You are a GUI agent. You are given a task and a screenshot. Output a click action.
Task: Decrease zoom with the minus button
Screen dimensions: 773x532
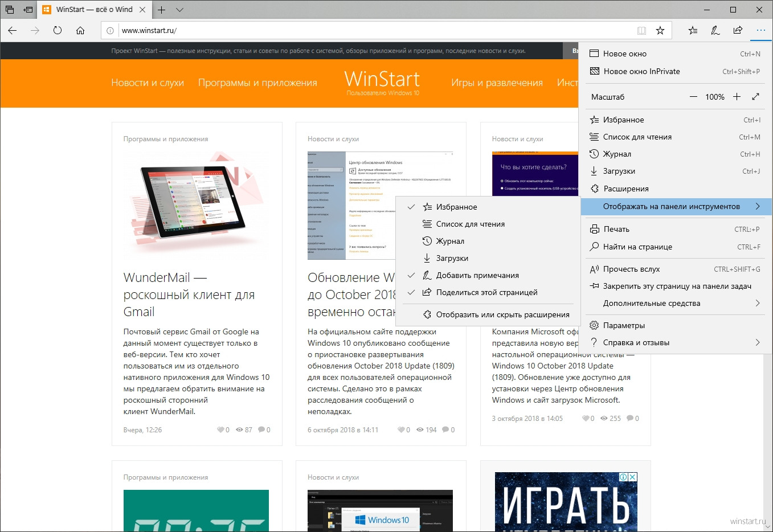click(x=693, y=97)
